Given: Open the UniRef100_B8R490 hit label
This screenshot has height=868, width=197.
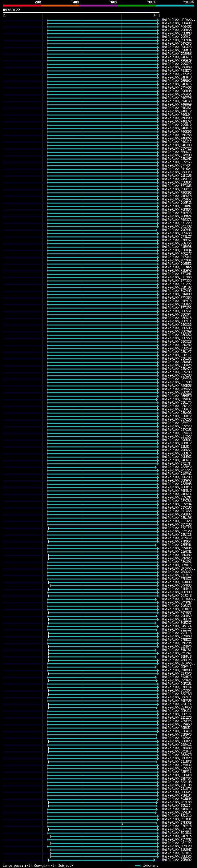Looking at the screenshot, I should pyautogui.click(x=177, y=23).
